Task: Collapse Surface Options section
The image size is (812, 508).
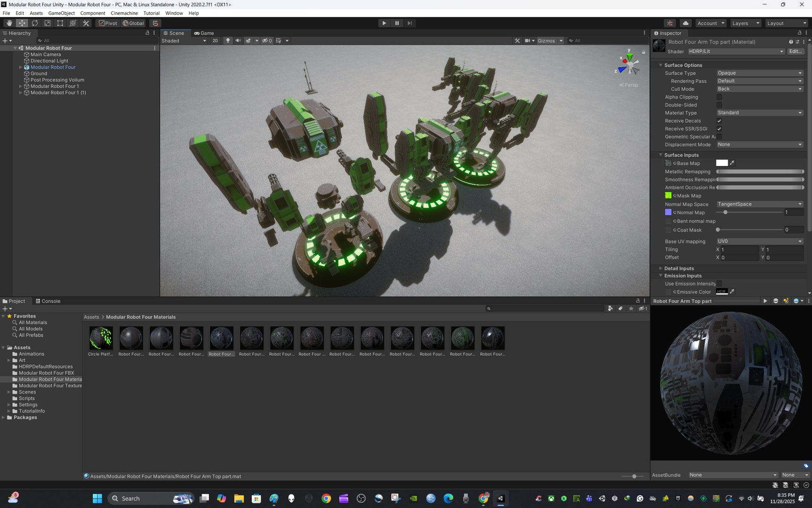Action: [x=660, y=65]
